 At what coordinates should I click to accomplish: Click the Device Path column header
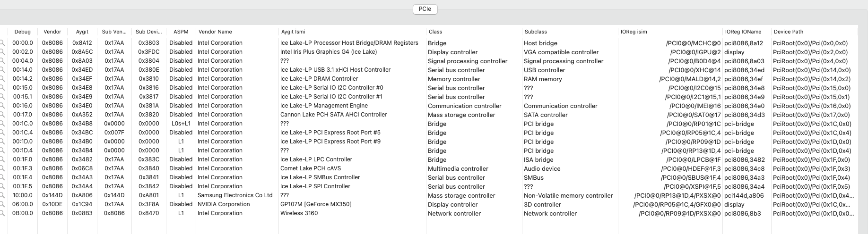pos(788,32)
